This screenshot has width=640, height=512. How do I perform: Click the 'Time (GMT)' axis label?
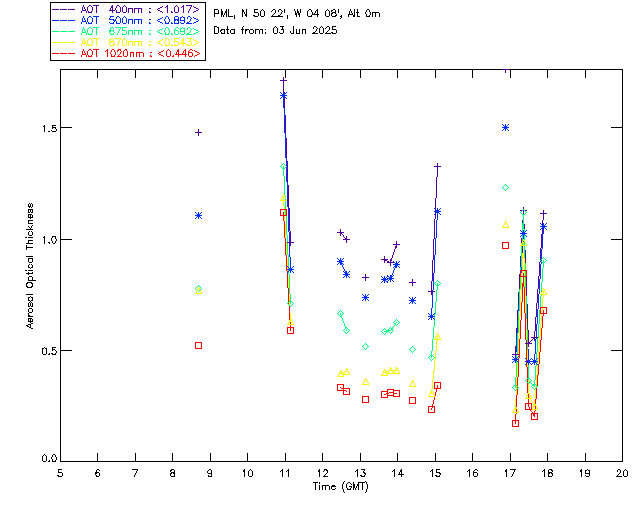pyautogui.click(x=340, y=487)
